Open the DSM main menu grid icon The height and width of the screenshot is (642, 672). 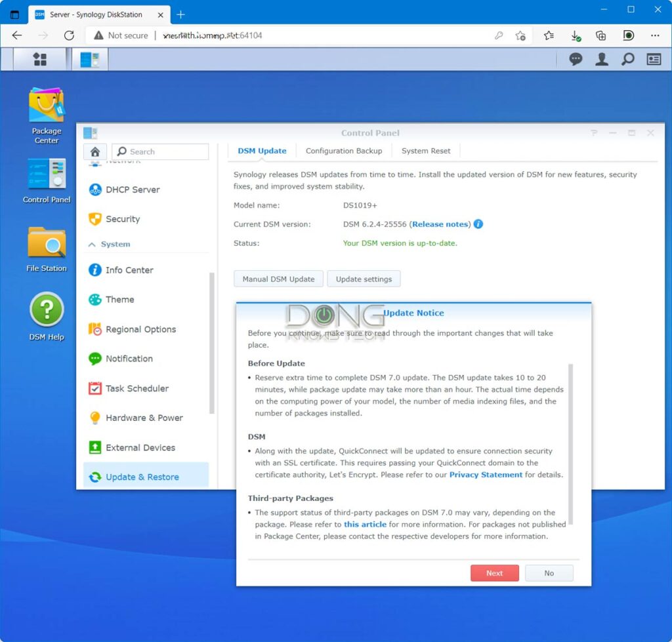pyautogui.click(x=40, y=59)
